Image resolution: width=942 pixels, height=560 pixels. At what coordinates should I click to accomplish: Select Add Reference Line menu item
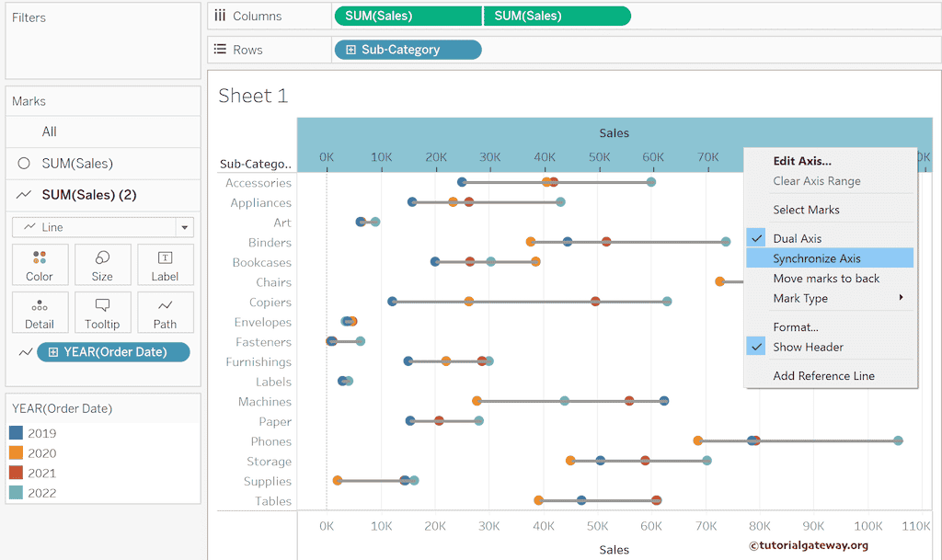pos(823,375)
